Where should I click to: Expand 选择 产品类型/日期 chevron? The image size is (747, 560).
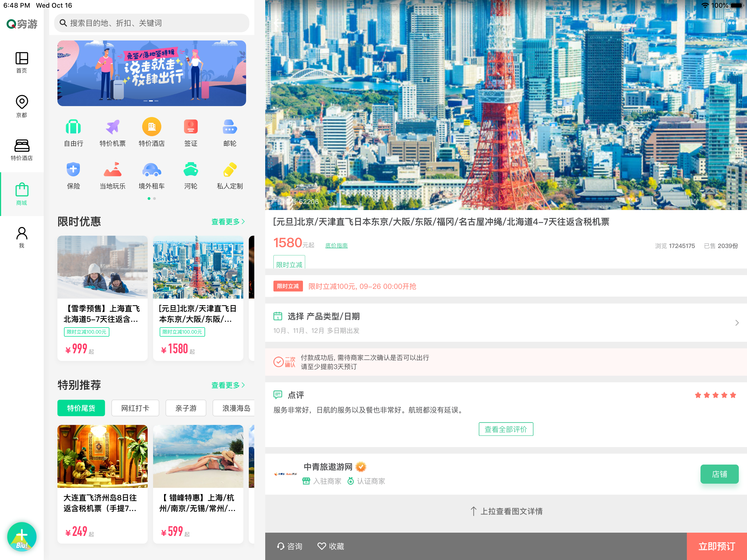pos(737,323)
